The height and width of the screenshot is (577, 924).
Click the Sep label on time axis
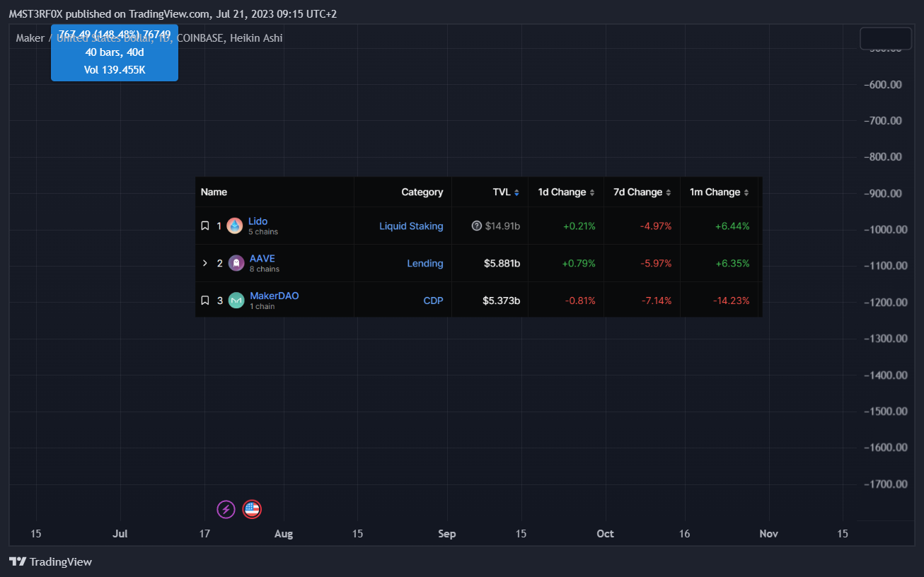pyautogui.click(x=447, y=534)
